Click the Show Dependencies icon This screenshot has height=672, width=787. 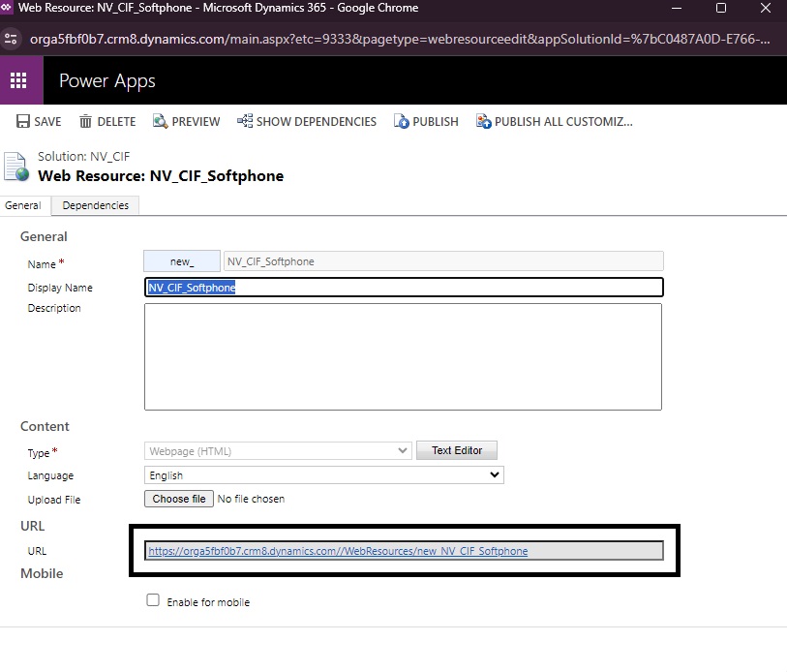point(245,122)
